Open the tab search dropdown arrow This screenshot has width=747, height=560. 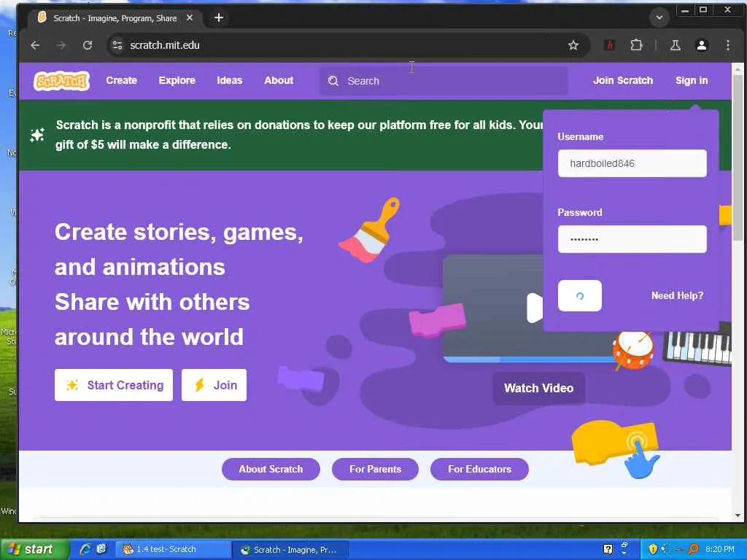click(x=659, y=17)
